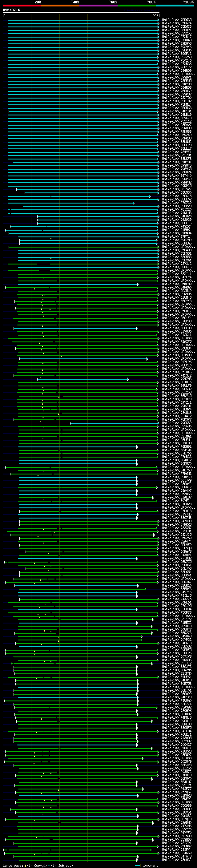197x868 pixels.
Task: Select hit label UniRef100_B5GYY3
Action: (x=177, y=301)
